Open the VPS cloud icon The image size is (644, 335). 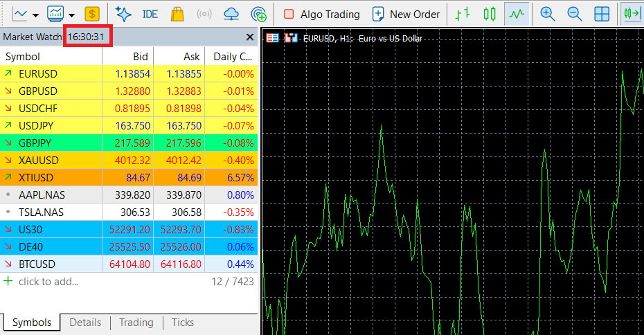tap(231, 15)
